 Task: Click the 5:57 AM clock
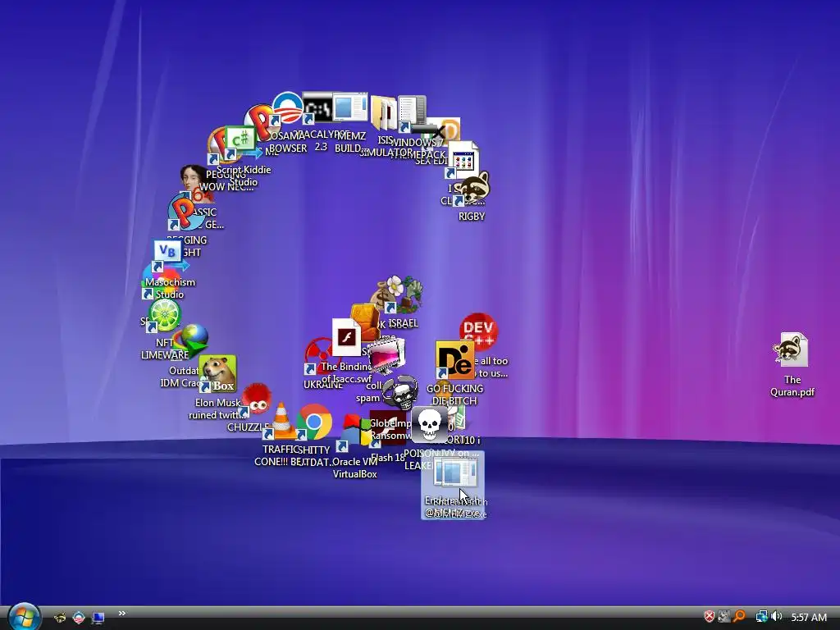coord(809,618)
